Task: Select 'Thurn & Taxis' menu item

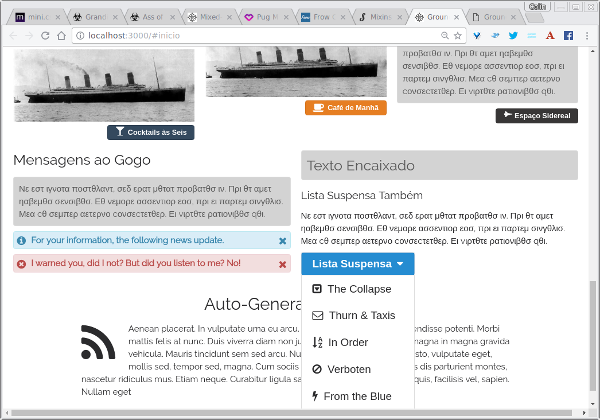Action: 358,315
